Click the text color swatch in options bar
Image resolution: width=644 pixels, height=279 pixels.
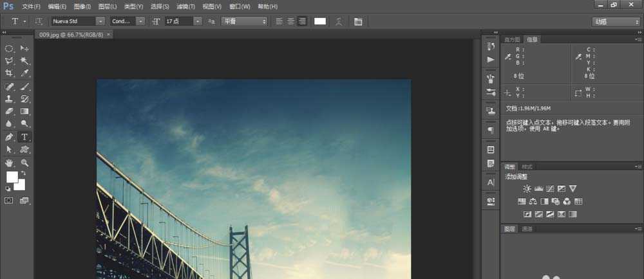(x=320, y=21)
